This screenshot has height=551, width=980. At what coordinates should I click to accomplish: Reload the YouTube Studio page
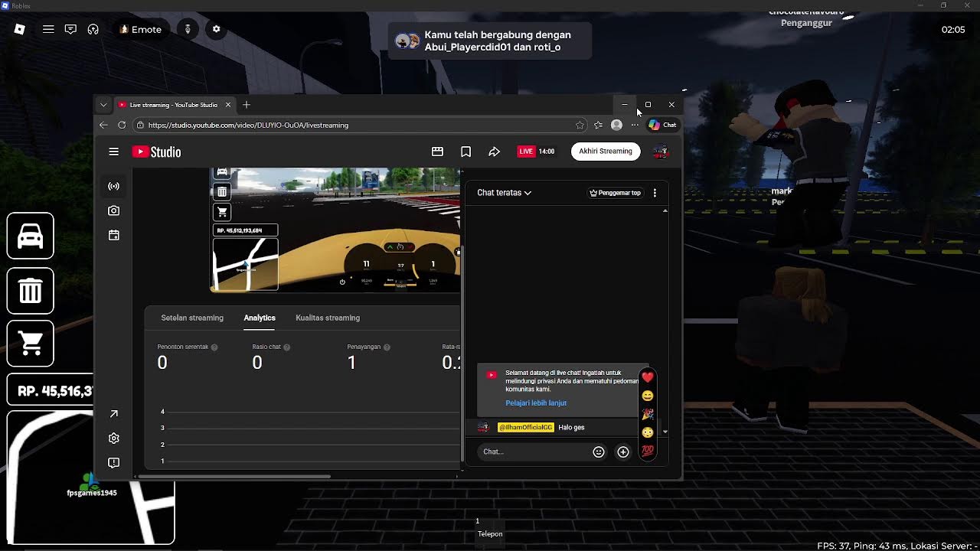pyautogui.click(x=122, y=125)
